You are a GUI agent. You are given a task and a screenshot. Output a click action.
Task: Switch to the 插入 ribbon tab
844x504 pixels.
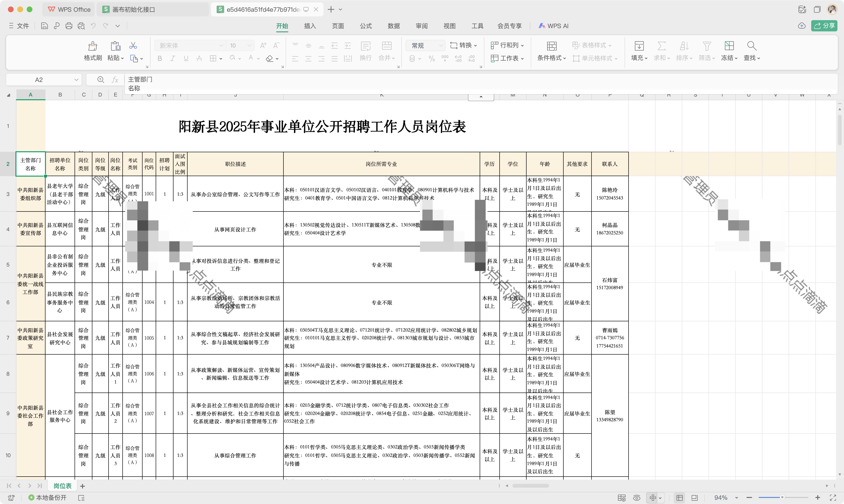pos(310,26)
